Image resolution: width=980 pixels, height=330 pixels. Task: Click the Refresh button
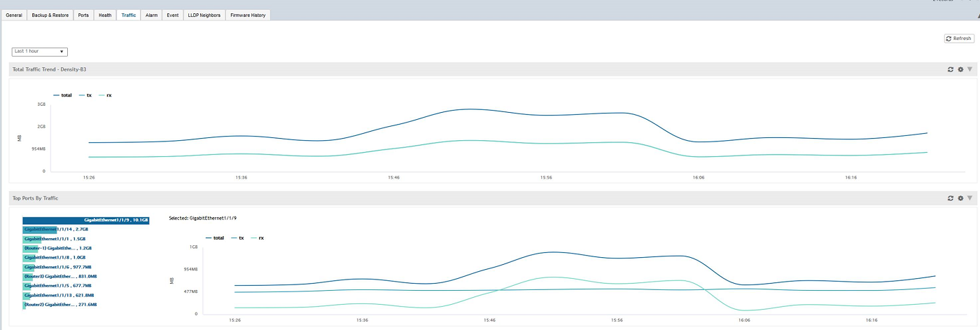coord(959,39)
